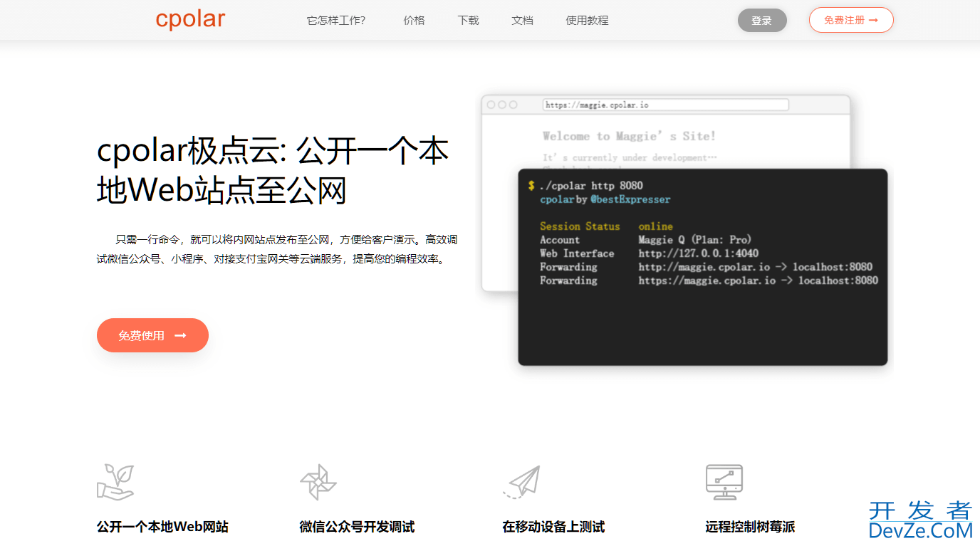Click the cpolar logo
980x546 pixels.
(190, 20)
